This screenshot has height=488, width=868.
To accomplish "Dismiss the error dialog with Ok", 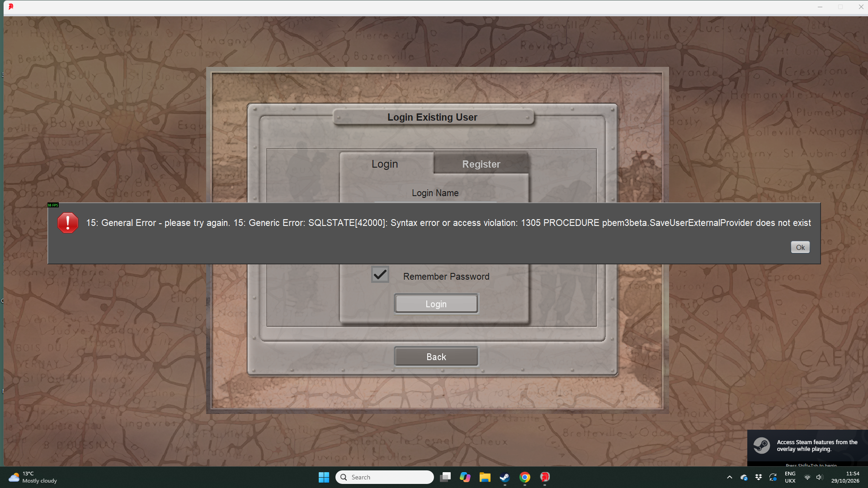I will (800, 247).
